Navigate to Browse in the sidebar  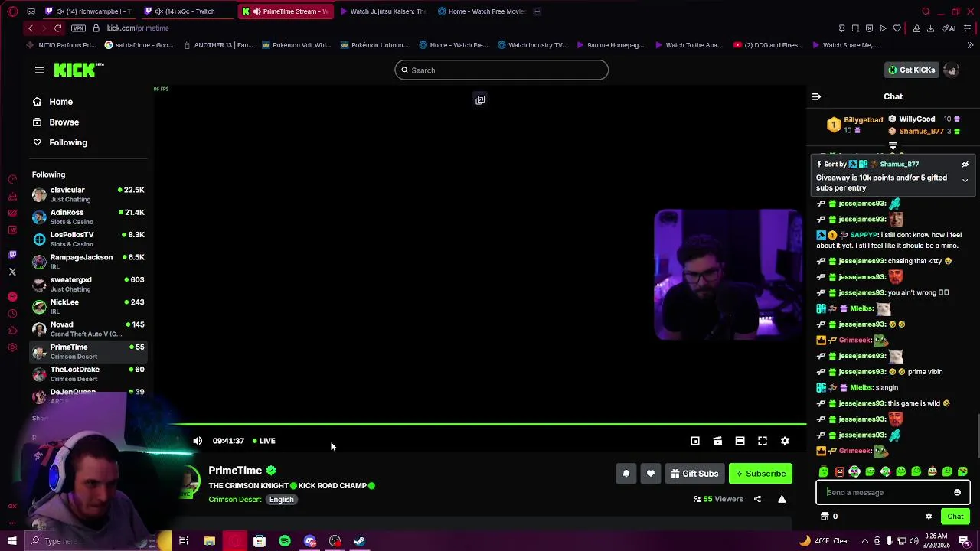(64, 122)
